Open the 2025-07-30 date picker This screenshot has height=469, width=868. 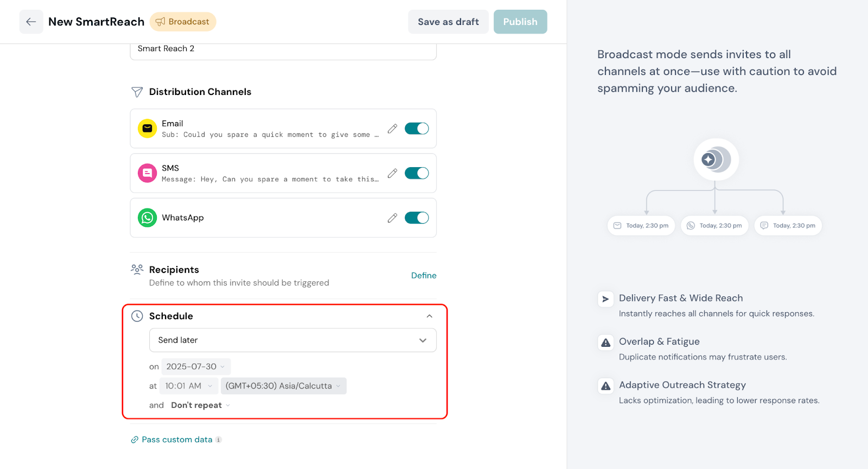coord(195,367)
